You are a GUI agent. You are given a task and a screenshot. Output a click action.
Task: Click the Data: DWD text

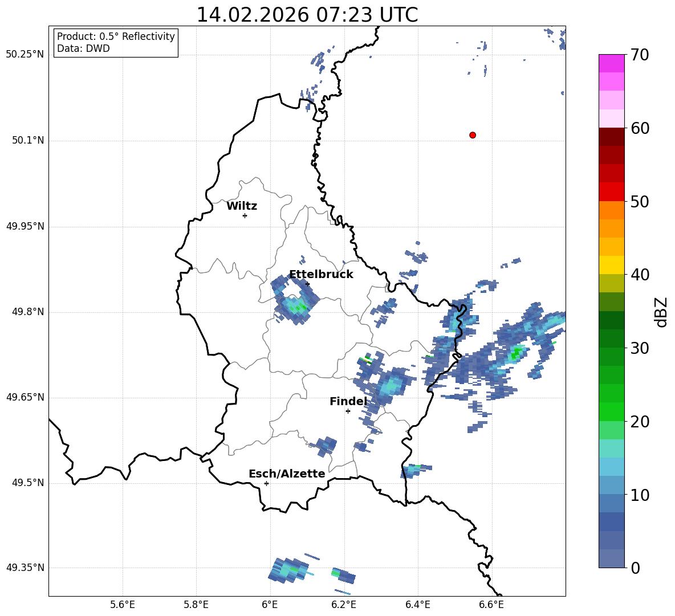point(83,48)
